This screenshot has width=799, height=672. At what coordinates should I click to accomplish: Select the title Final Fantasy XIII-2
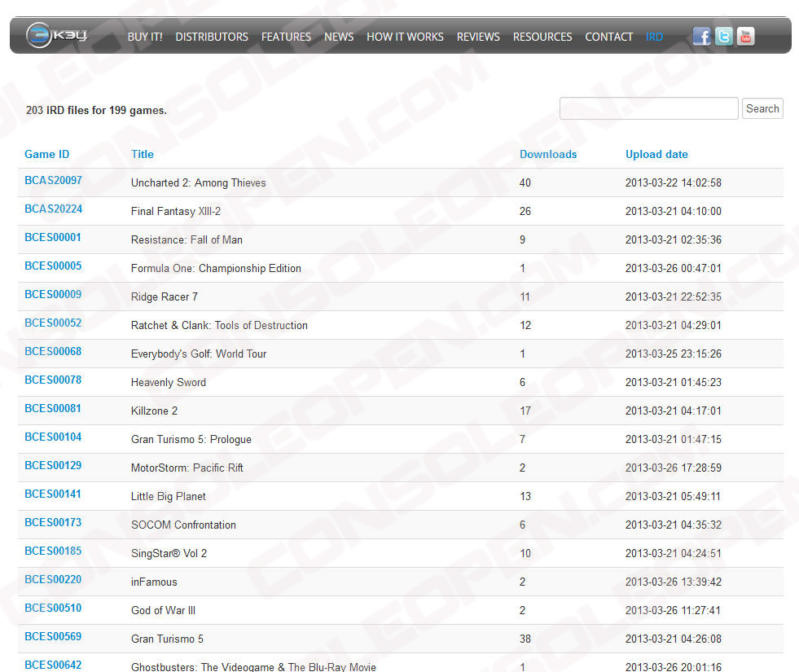point(176,212)
